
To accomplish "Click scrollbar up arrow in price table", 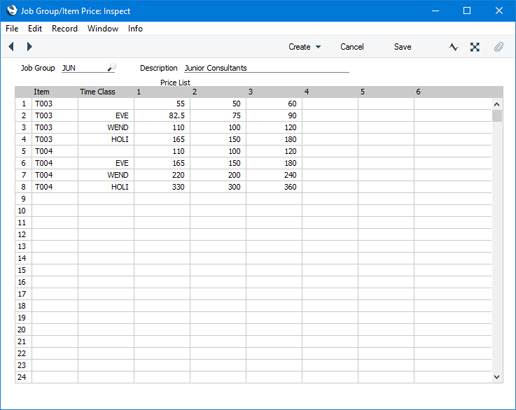I will click(x=497, y=105).
